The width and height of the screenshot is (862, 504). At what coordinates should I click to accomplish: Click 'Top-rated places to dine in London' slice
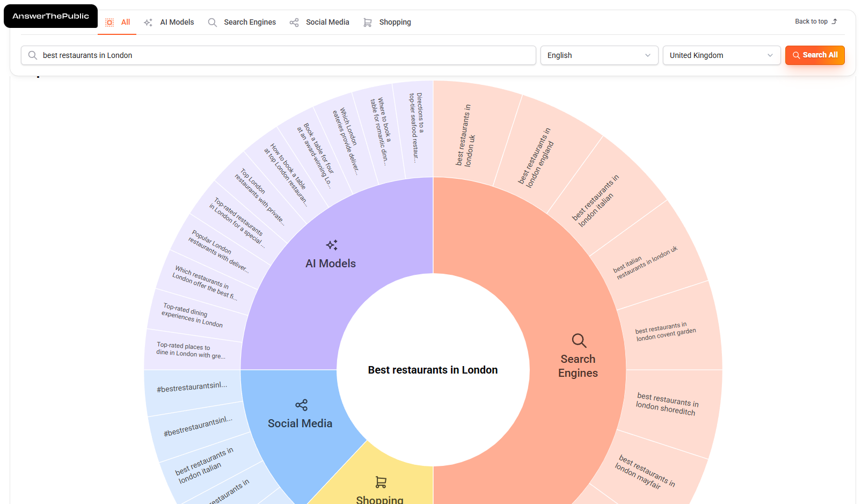(191, 350)
